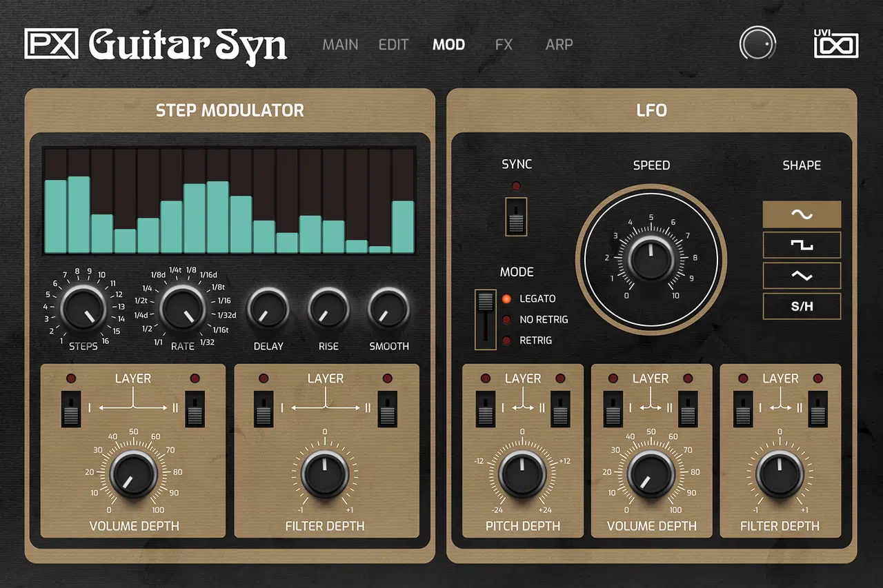This screenshot has width=883, height=588.
Task: Open the ARP tab
Action: click(559, 45)
